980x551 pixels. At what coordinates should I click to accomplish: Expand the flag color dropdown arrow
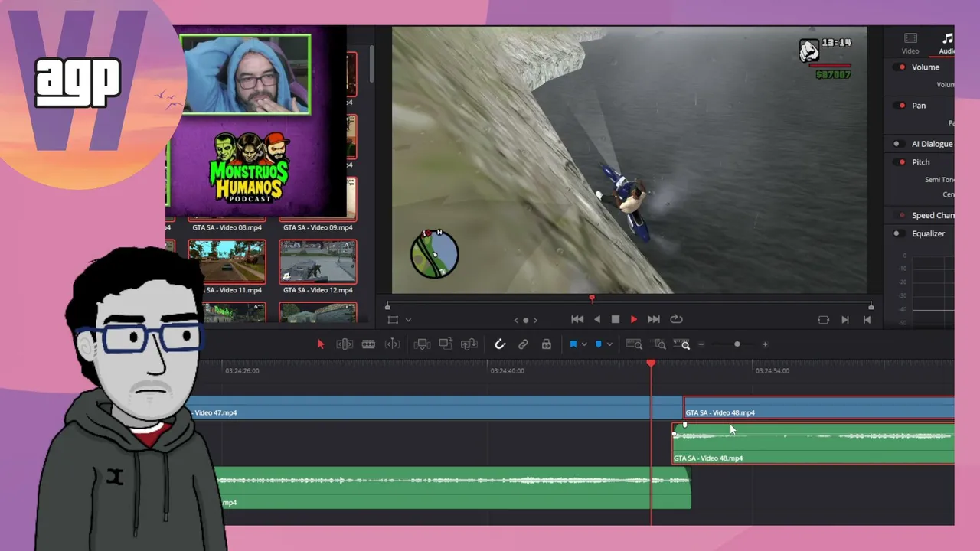584,344
